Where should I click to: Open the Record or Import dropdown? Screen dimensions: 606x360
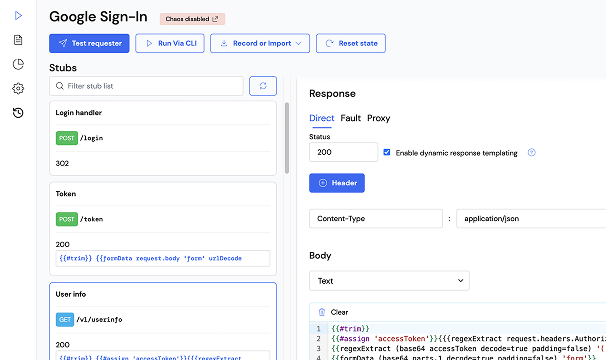260,43
